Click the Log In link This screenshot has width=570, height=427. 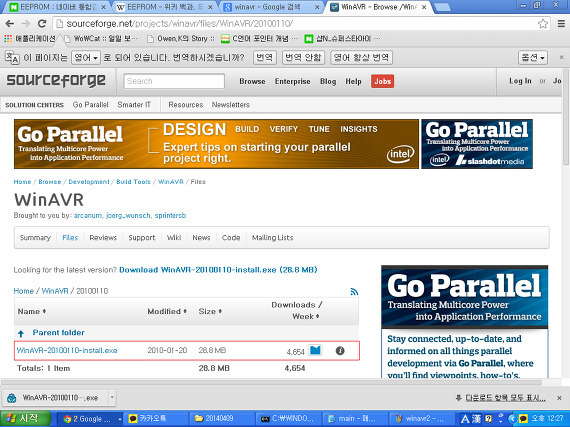click(x=520, y=81)
